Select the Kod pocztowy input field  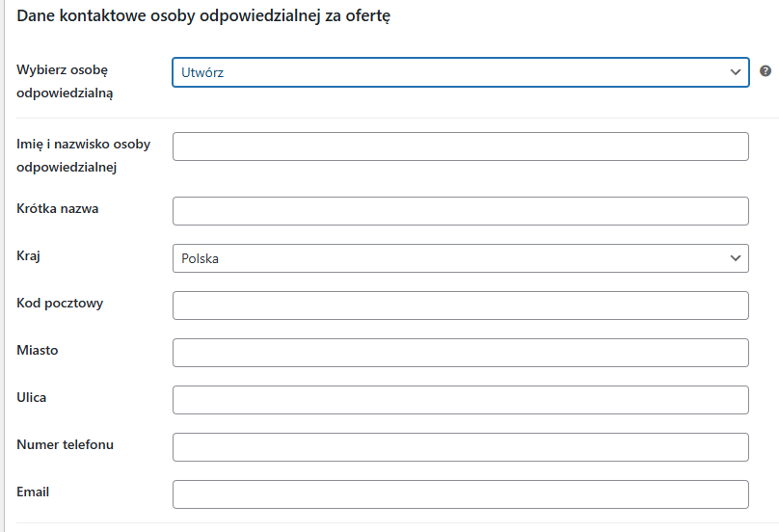point(461,306)
